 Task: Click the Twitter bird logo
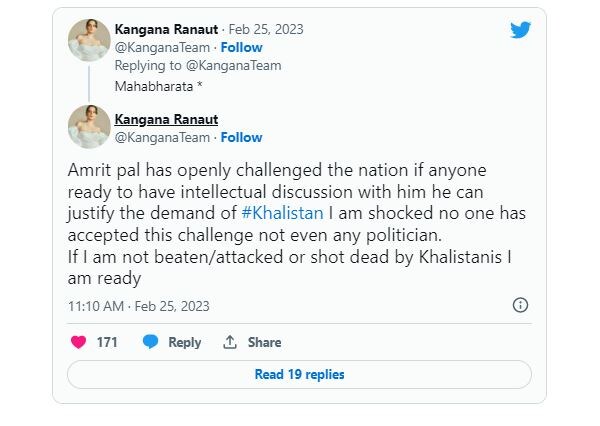pos(519,30)
